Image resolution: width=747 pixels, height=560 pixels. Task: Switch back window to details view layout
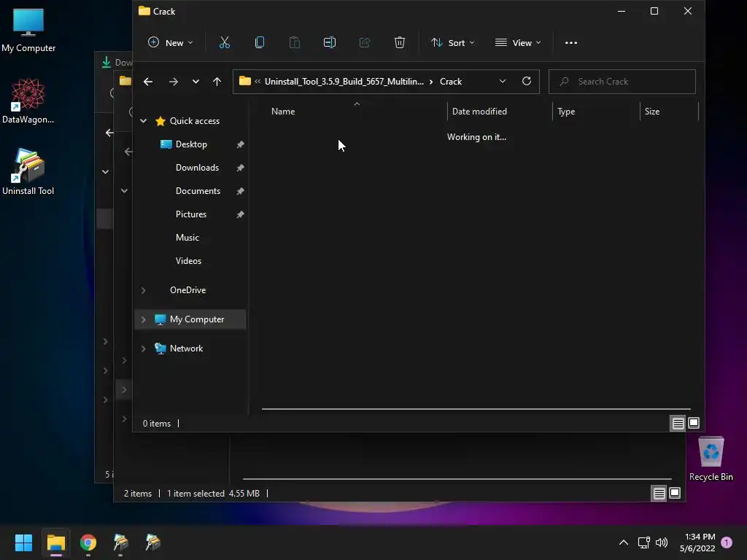tap(659, 494)
